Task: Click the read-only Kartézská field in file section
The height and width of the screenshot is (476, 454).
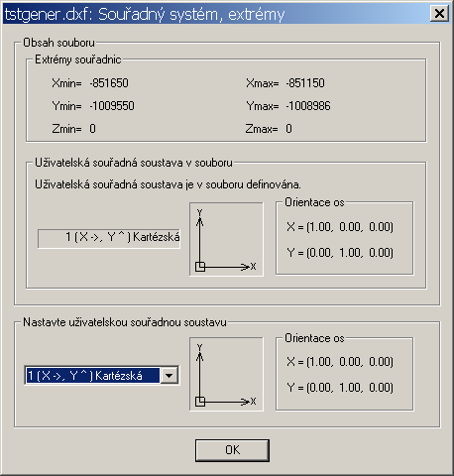Action: click(109, 238)
